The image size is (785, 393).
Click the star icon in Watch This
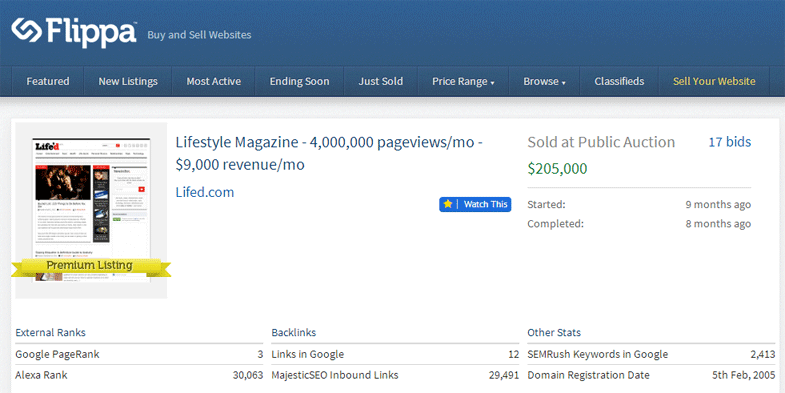pos(448,204)
